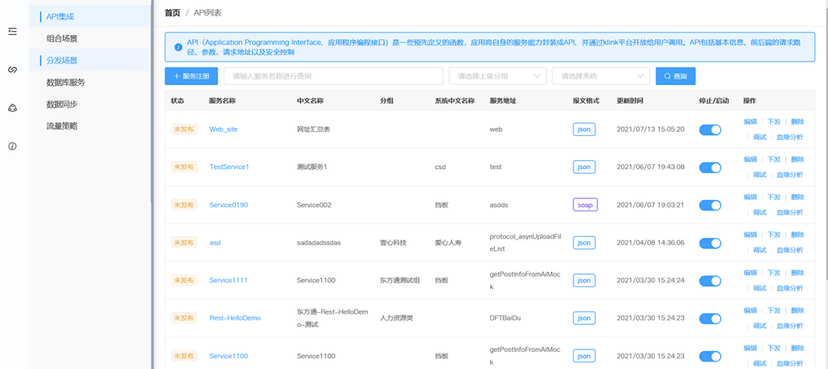
Task: Click the 人力资源类 group cell
Action: (x=397, y=318)
